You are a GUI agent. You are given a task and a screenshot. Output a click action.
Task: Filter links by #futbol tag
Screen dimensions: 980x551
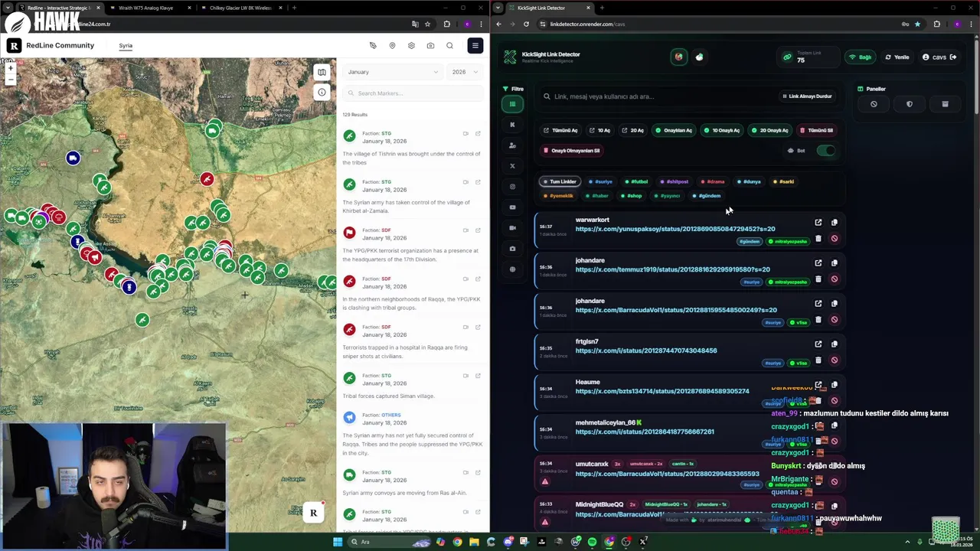[x=637, y=182]
